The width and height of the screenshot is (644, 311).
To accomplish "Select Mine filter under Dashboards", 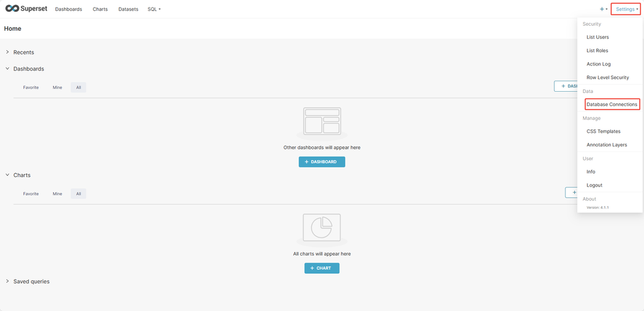I will point(57,87).
